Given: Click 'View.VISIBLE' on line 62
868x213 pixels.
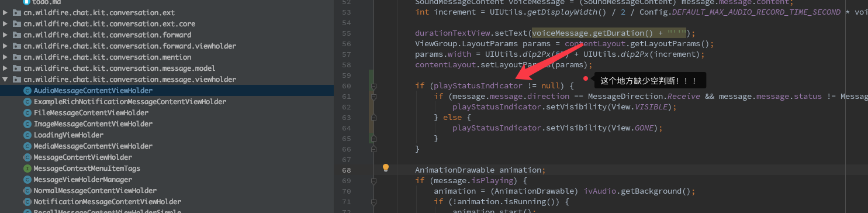Looking at the screenshot, I should (x=640, y=107).
